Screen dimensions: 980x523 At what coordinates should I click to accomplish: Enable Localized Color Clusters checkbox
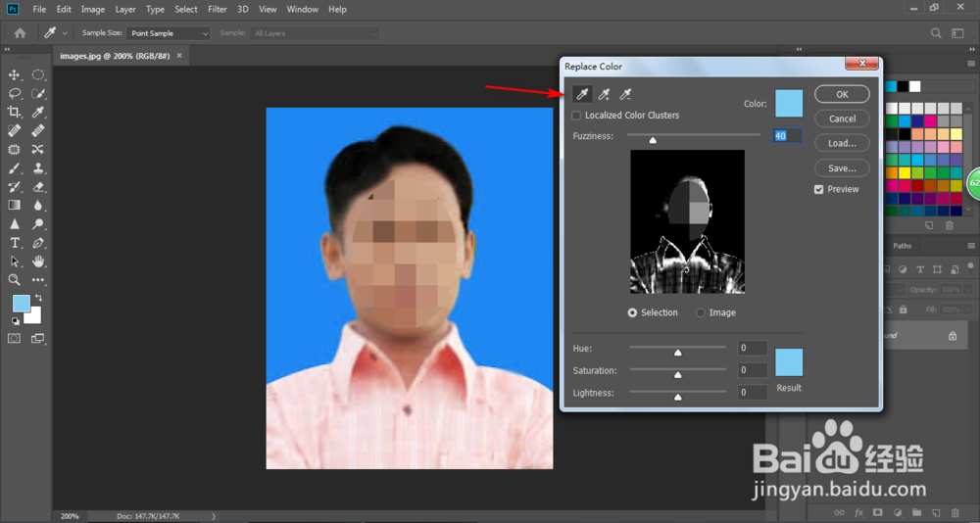point(577,115)
